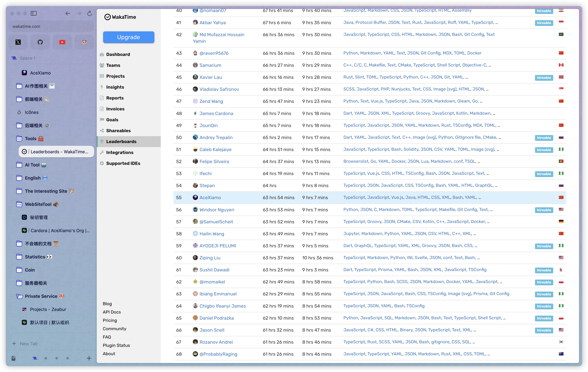This screenshot has height=372, width=588.
Task: Click Andrey Trepalin's hireable badge
Action: point(544,138)
